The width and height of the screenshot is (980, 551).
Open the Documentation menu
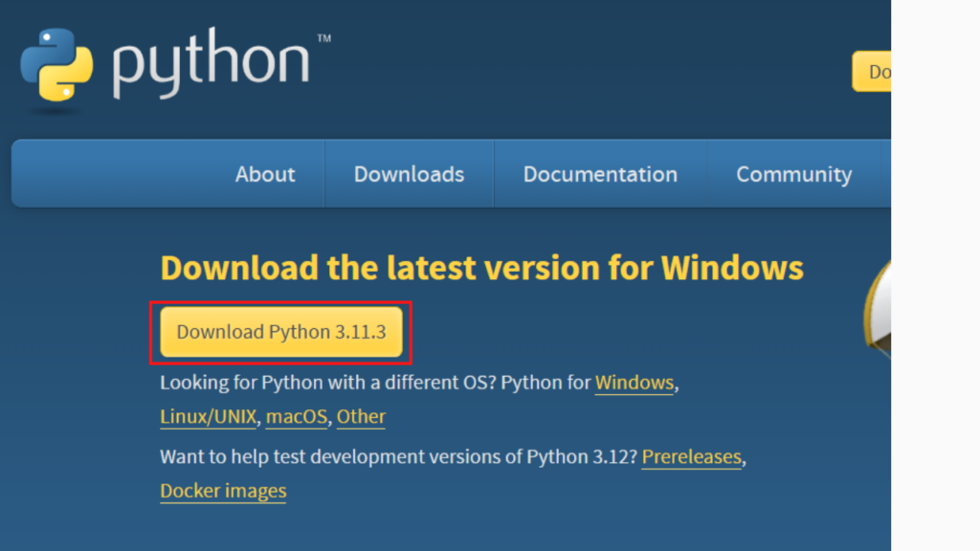(600, 174)
